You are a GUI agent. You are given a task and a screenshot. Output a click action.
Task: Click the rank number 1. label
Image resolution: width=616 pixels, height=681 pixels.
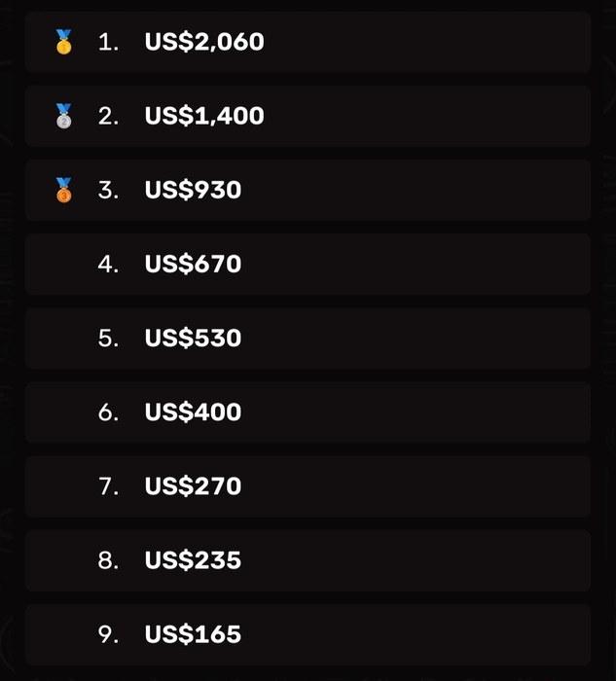click(108, 42)
